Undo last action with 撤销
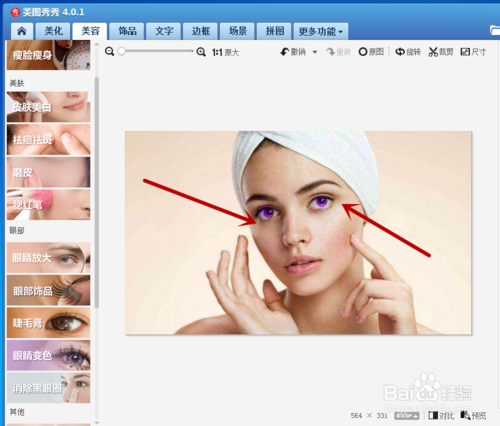The width and height of the screenshot is (500, 426). coord(293,52)
